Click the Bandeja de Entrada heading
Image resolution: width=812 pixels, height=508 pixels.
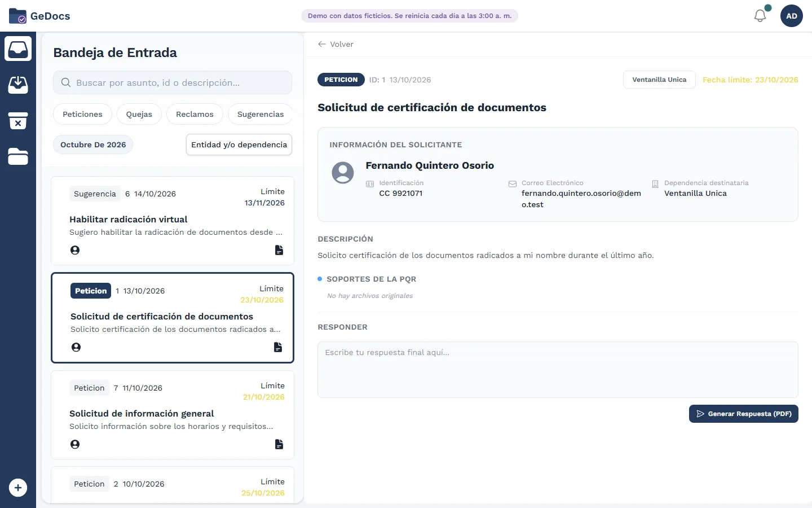click(x=115, y=52)
